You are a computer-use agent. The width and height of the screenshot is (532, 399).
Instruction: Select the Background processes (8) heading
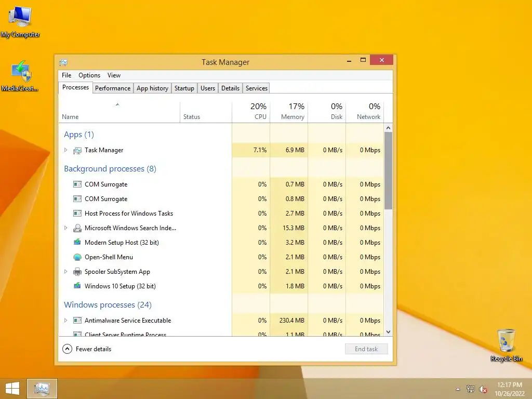[110, 169]
